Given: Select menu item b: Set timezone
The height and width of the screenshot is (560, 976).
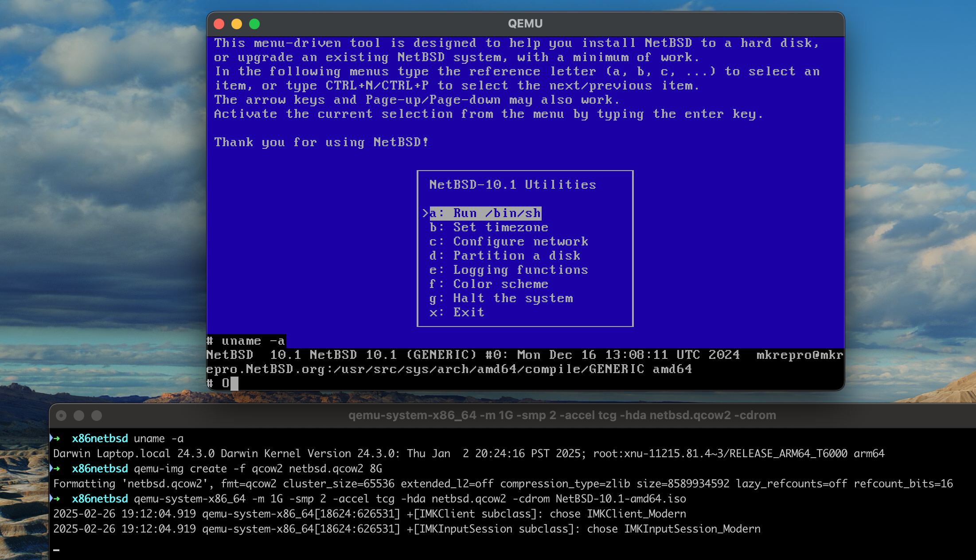Looking at the screenshot, I should [489, 227].
